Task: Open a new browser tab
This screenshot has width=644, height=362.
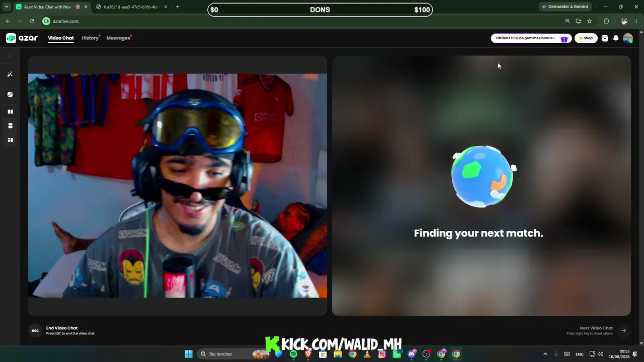Action: [178, 7]
